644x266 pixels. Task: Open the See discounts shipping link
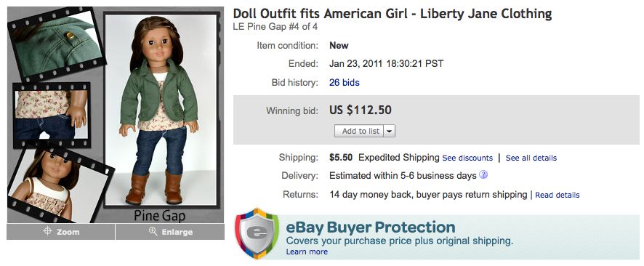pyautogui.click(x=467, y=158)
